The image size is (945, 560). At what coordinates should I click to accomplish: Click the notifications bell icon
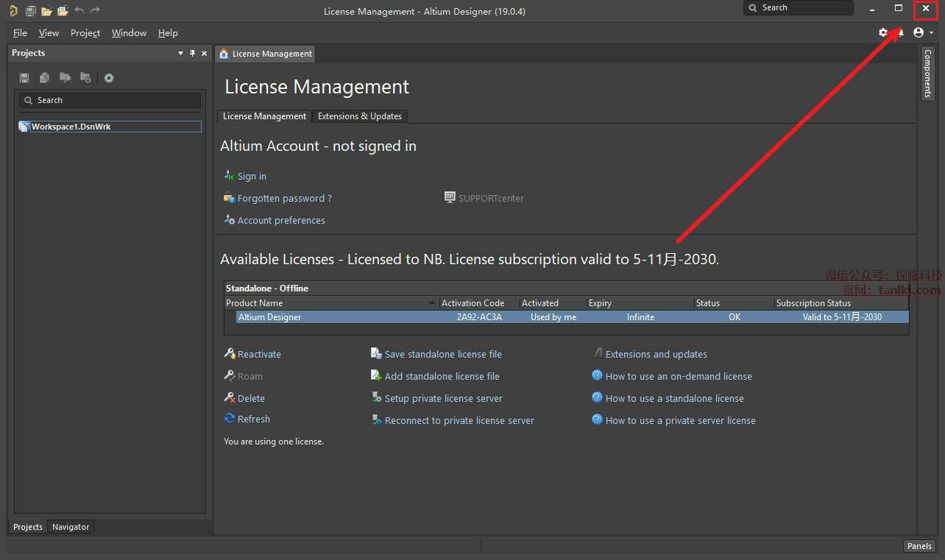pos(900,32)
